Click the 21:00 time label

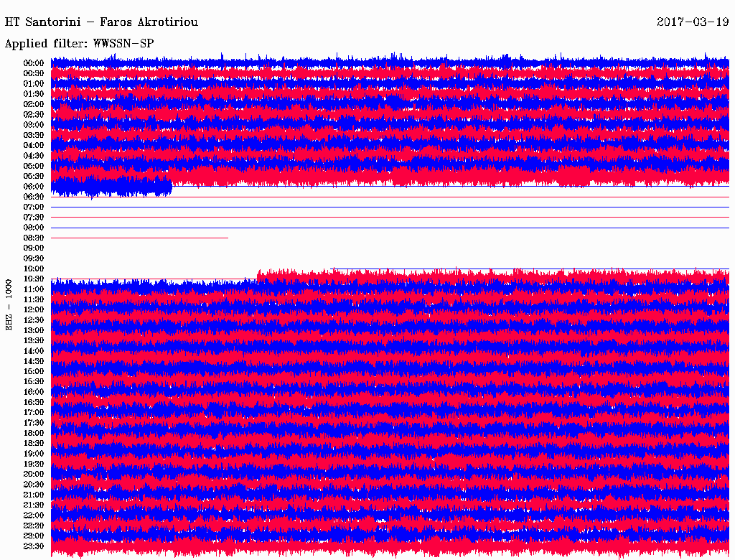coord(34,495)
